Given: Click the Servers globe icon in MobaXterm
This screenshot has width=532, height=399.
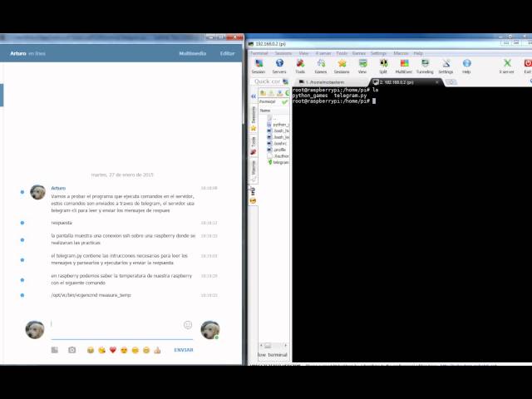Looking at the screenshot, I should click(x=279, y=66).
